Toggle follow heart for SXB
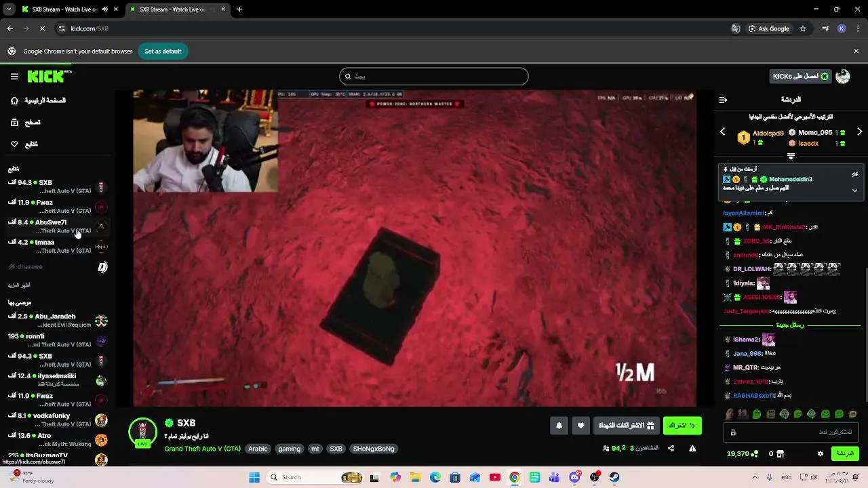The height and width of the screenshot is (488, 868). point(580,426)
